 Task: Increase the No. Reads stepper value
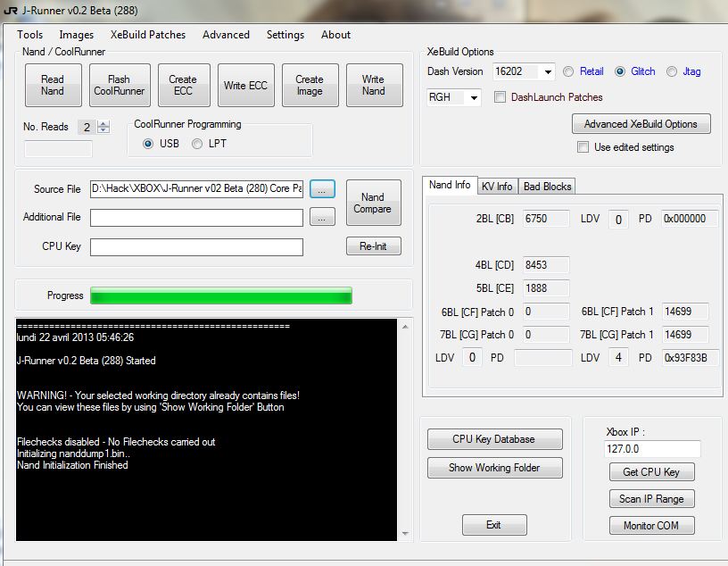(104, 123)
